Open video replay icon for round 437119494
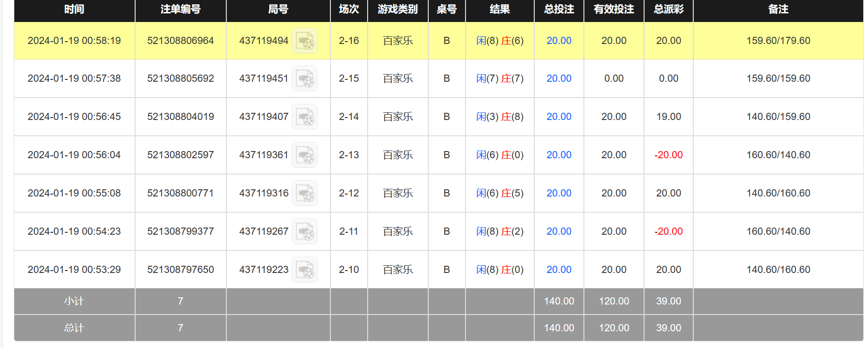This screenshot has width=868, height=348. click(x=305, y=41)
